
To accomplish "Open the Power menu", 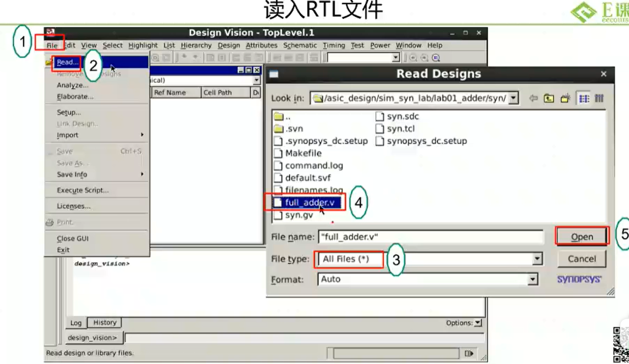I will 380,45.
